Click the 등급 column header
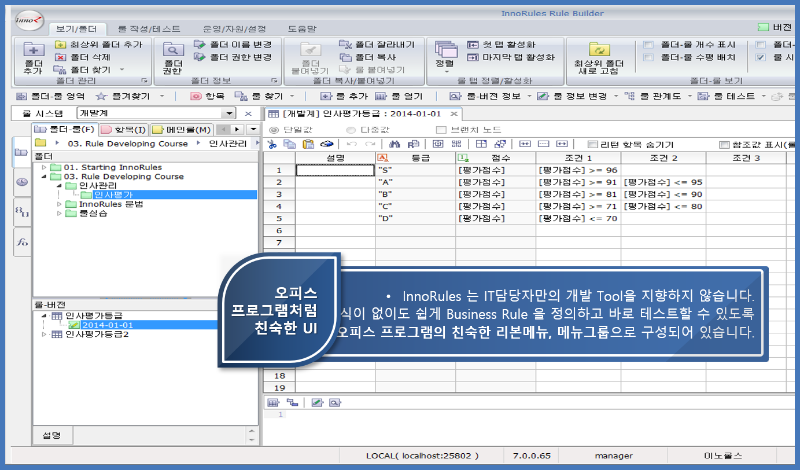The height and width of the screenshot is (470, 800). pyautogui.click(x=415, y=158)
